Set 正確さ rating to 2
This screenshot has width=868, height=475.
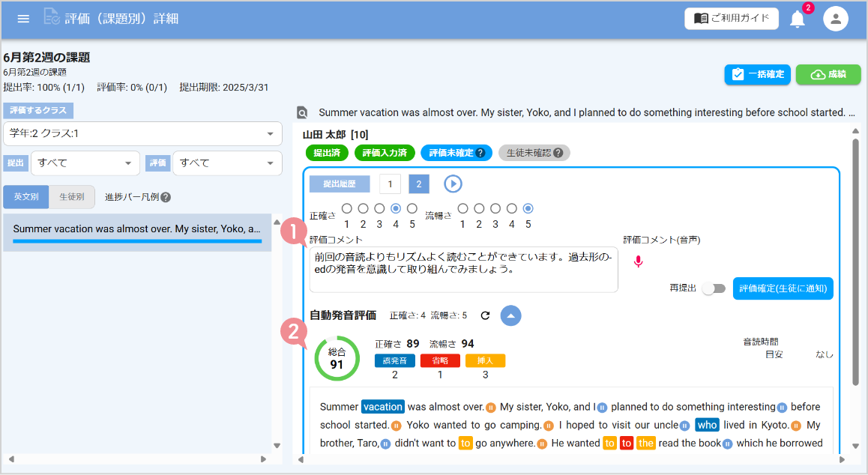(363, 209)
